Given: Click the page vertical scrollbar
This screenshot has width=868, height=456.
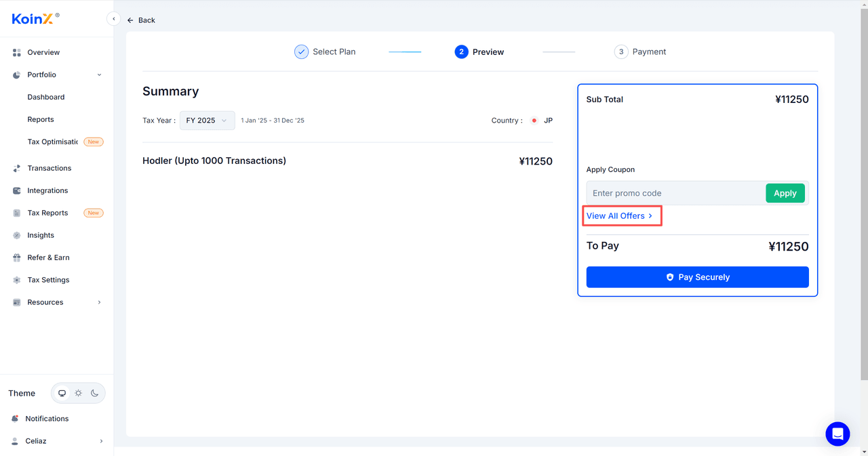Looking at the screenshot, I should click(863, 190).
